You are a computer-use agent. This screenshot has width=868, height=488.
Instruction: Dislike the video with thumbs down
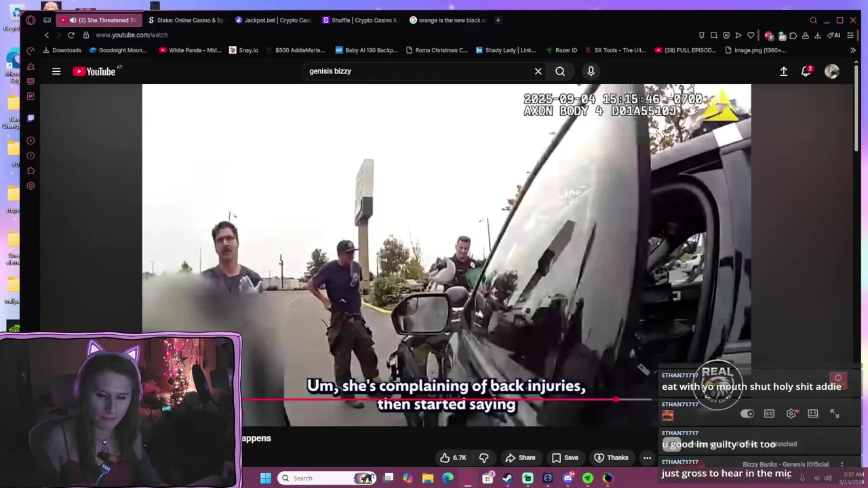click(484, 457)
